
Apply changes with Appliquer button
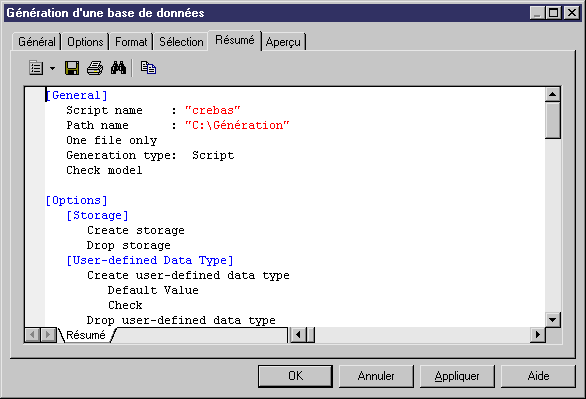tap(457, 376)
